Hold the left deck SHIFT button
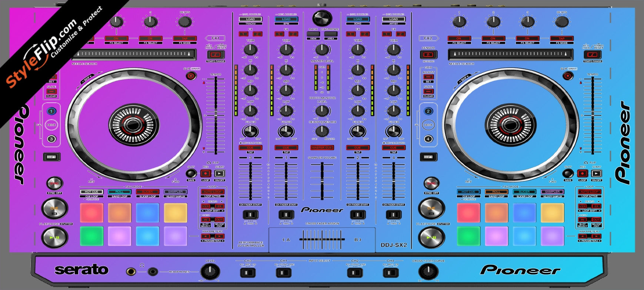 51,157
